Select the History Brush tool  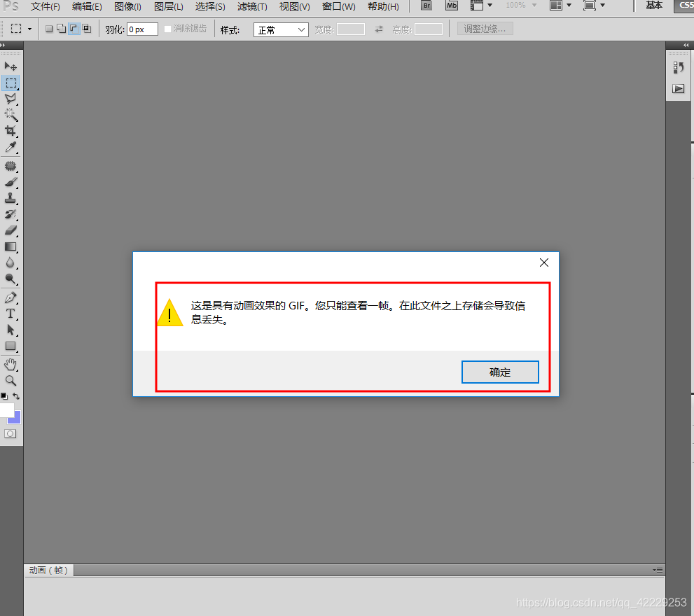(x=11, y=215)
